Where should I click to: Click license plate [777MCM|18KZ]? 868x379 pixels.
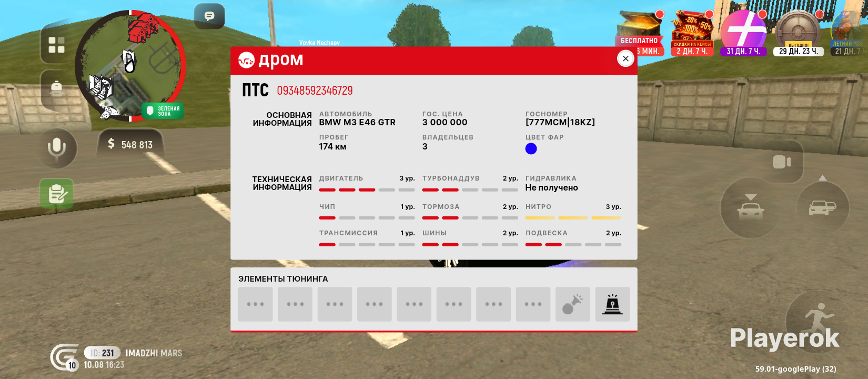coord(560,122)
